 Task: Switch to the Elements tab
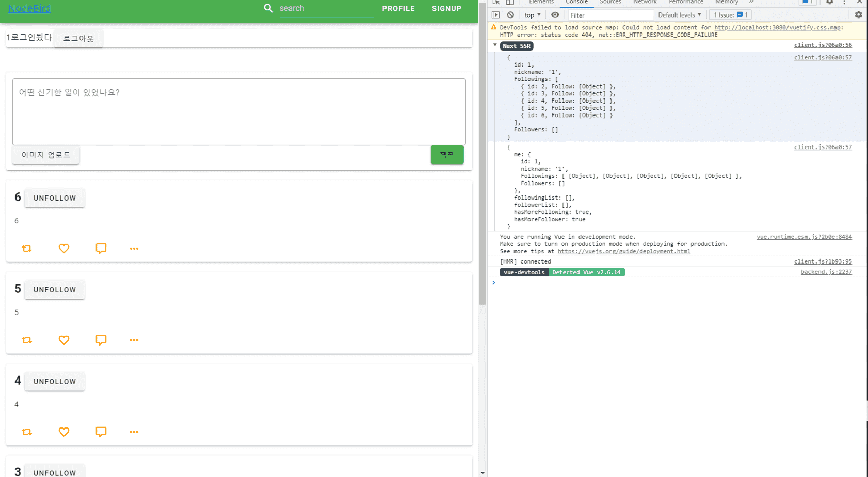click(541, 2)
